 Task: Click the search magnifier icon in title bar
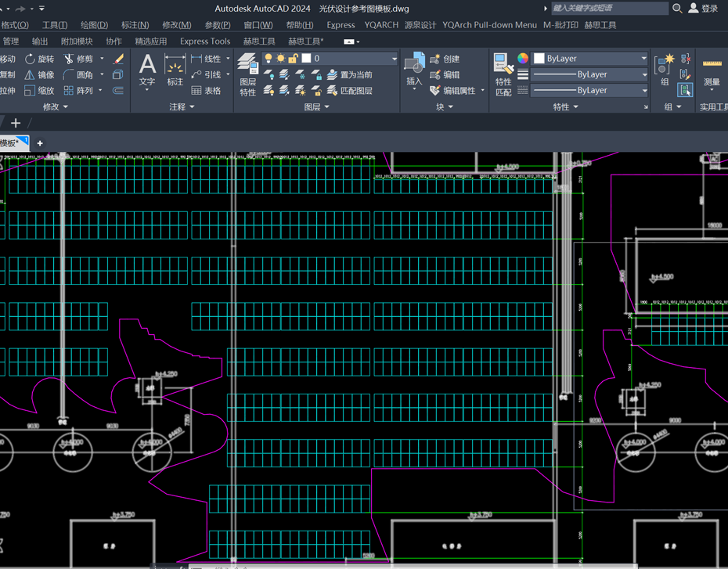677,9
